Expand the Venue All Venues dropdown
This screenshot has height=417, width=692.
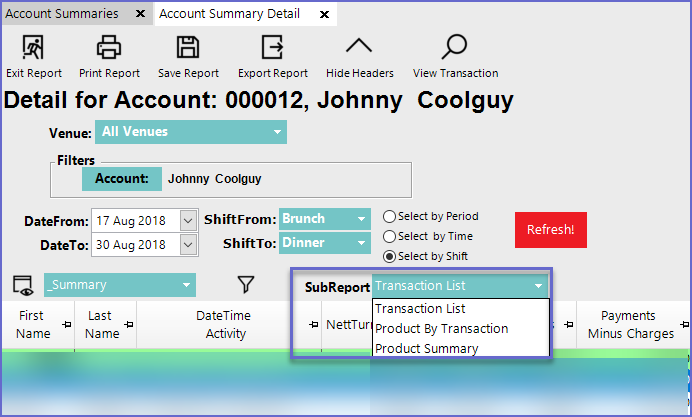tap(277, 132)
